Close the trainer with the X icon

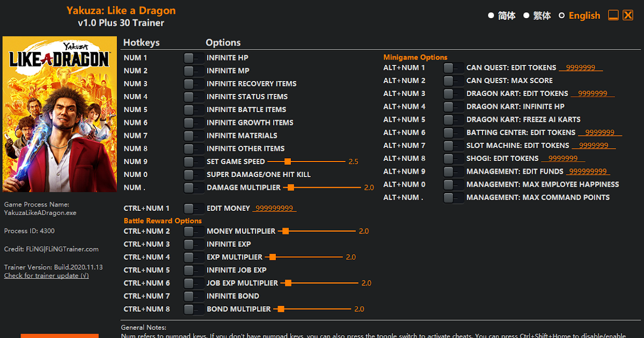click(628, 15)
